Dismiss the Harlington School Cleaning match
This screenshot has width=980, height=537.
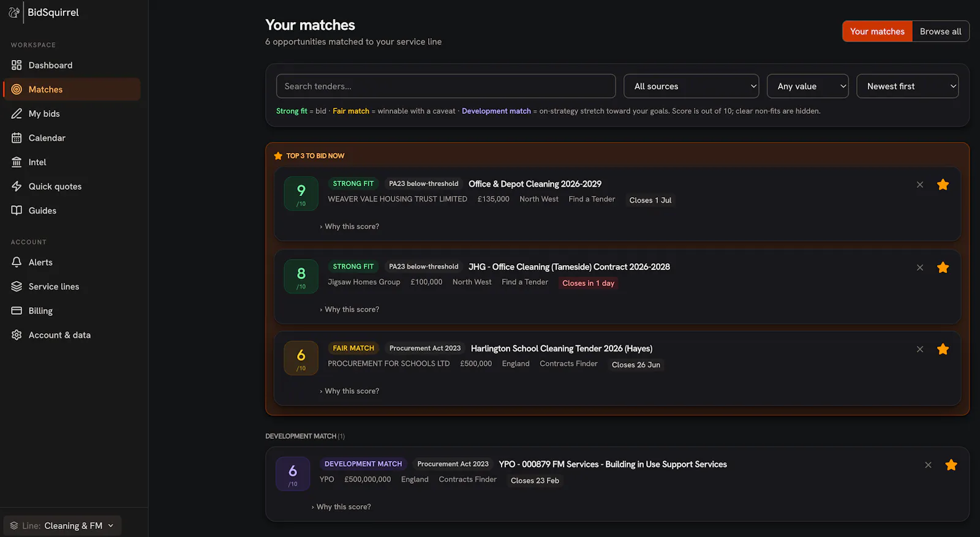(920, 349)
